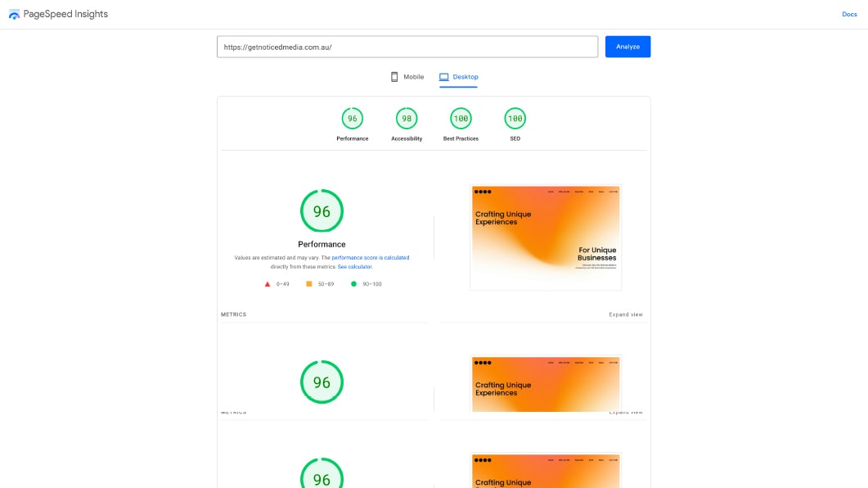This screenshot has height=488, width=868.
Task: Jump to SEO score gauge 100
Action: click(515, 119)
